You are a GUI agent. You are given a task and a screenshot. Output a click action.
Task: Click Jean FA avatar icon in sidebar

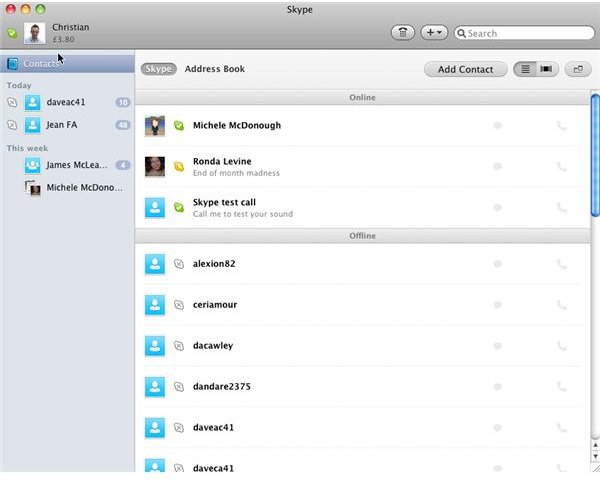33,125
